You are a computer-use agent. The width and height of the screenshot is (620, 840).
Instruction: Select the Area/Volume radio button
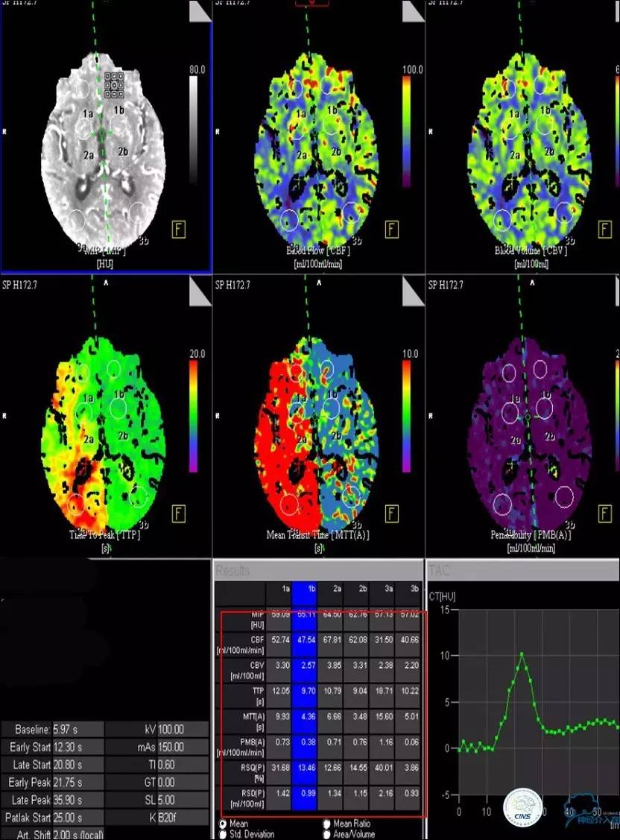tap(327, 835)
